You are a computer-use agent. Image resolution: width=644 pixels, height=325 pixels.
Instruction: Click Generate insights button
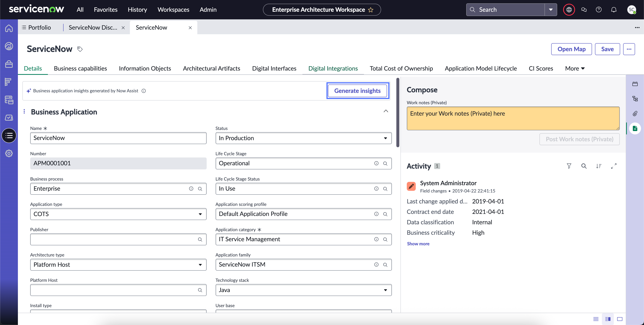click(358, 91)
